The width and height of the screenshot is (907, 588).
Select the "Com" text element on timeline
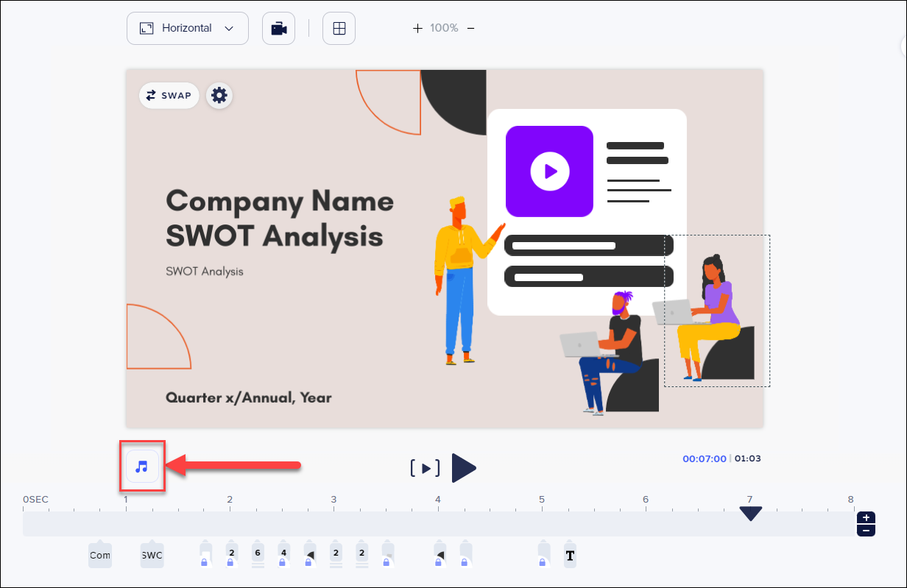tap(100, 556)
